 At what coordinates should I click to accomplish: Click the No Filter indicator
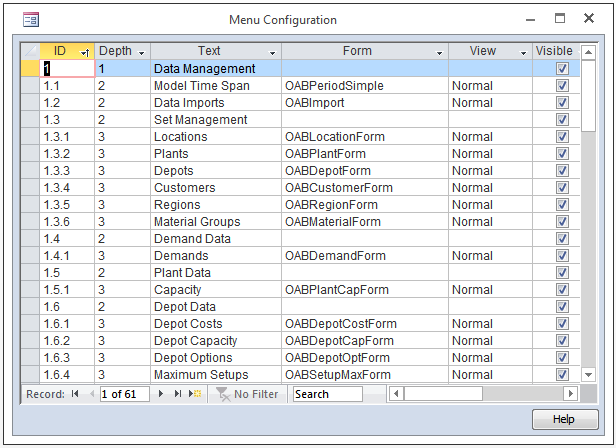(247, 395)
